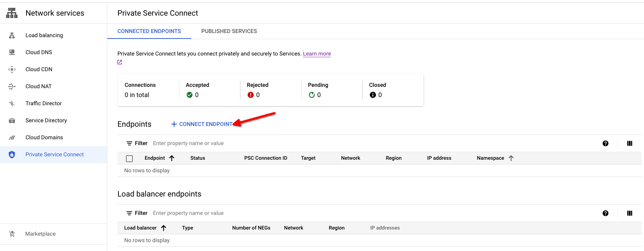The image size is (644, 251).
Task: Select the Connected Endpoints tab
Action: click(149, 31)
